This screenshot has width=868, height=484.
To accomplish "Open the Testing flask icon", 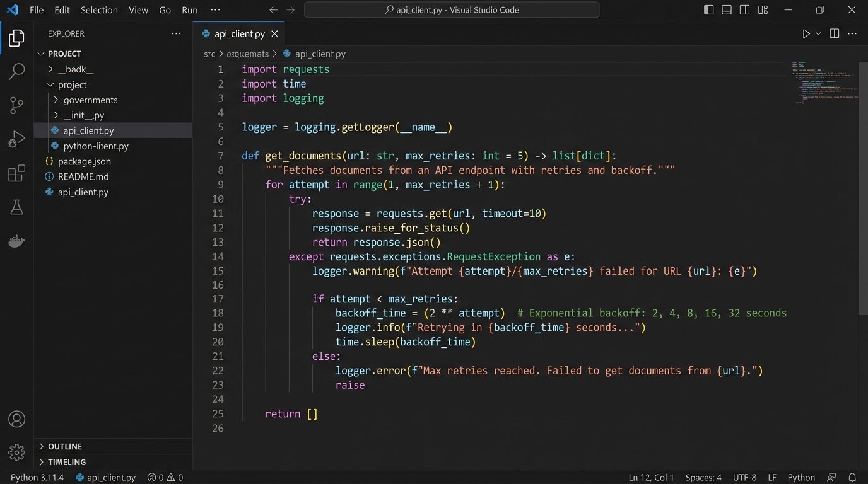I will click(x=16, y=207).
